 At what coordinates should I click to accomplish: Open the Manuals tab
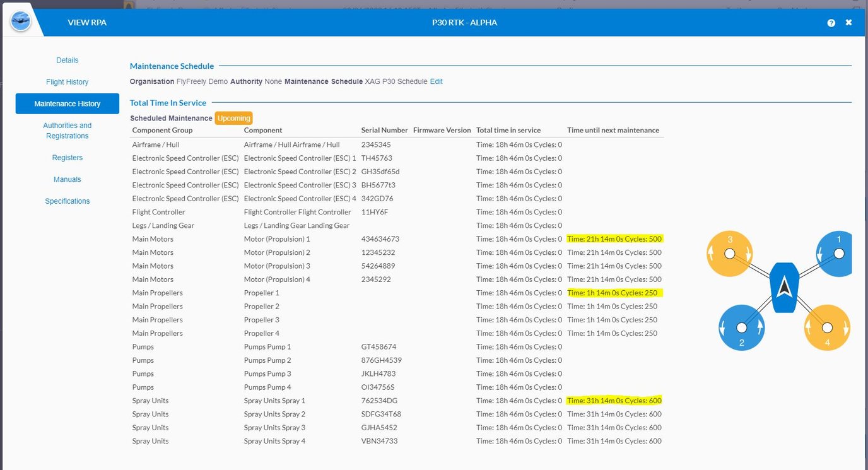pos(67,179)
